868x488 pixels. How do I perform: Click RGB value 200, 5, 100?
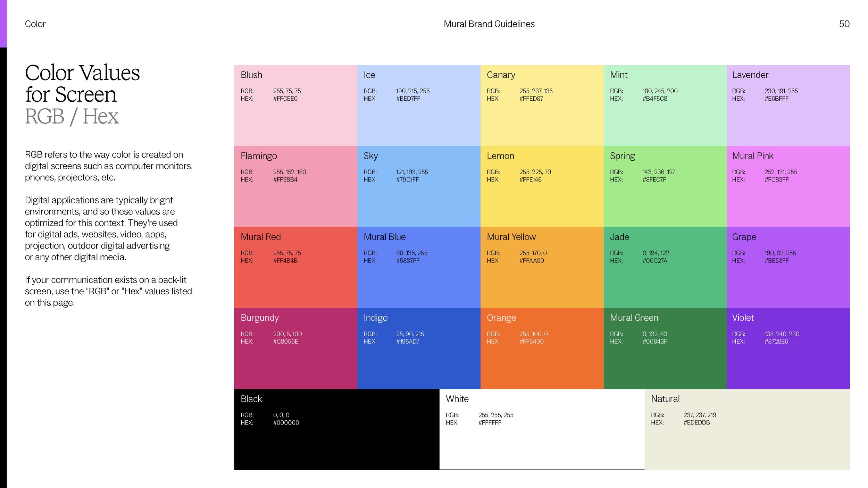[x=287, y=334]
